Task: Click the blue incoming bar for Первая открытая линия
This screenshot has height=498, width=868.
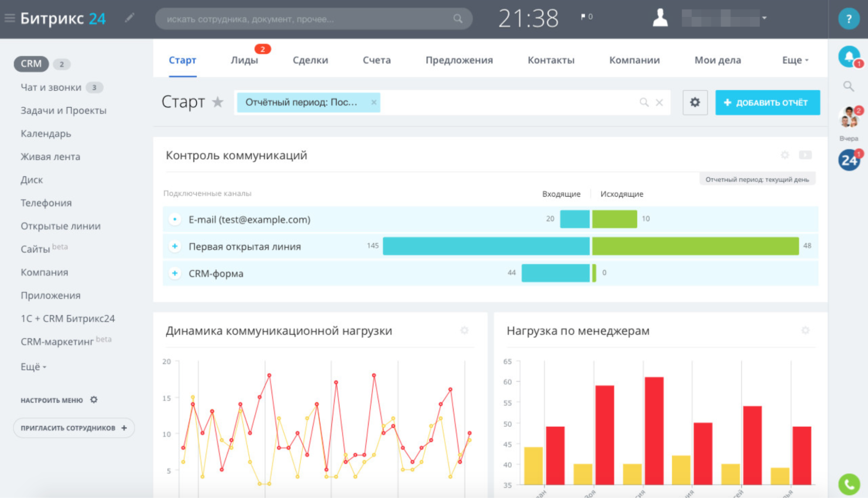Action: 486,246
